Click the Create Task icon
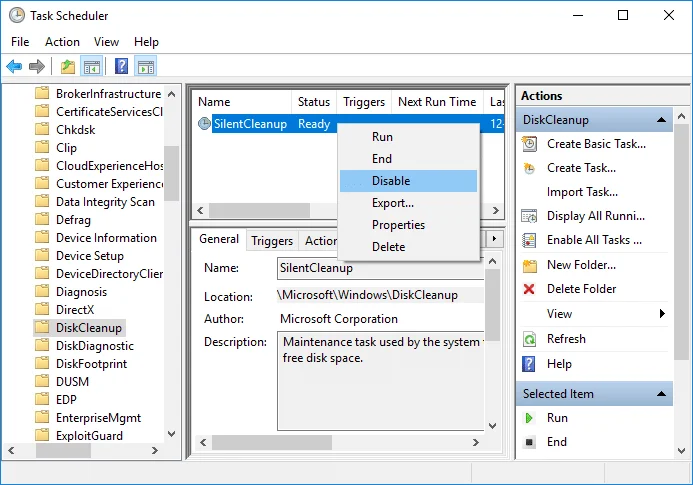Screen dimensions: 693x485 tap(529, 168)
